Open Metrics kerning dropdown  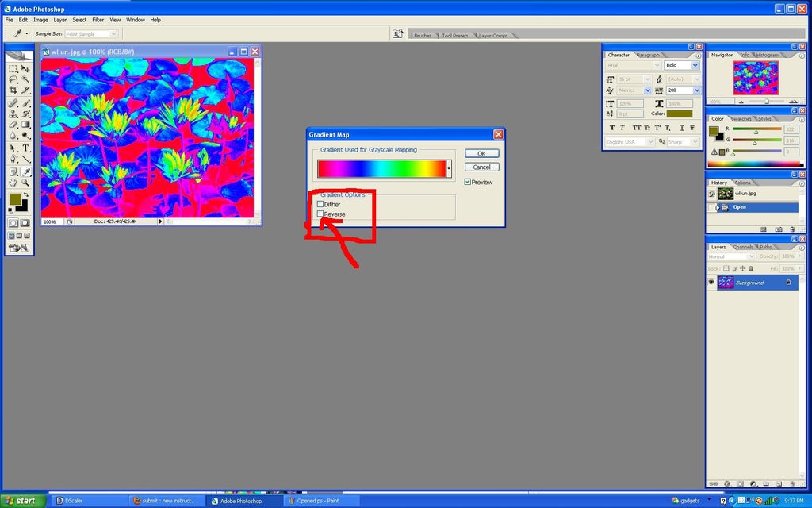tap(647, 90)
